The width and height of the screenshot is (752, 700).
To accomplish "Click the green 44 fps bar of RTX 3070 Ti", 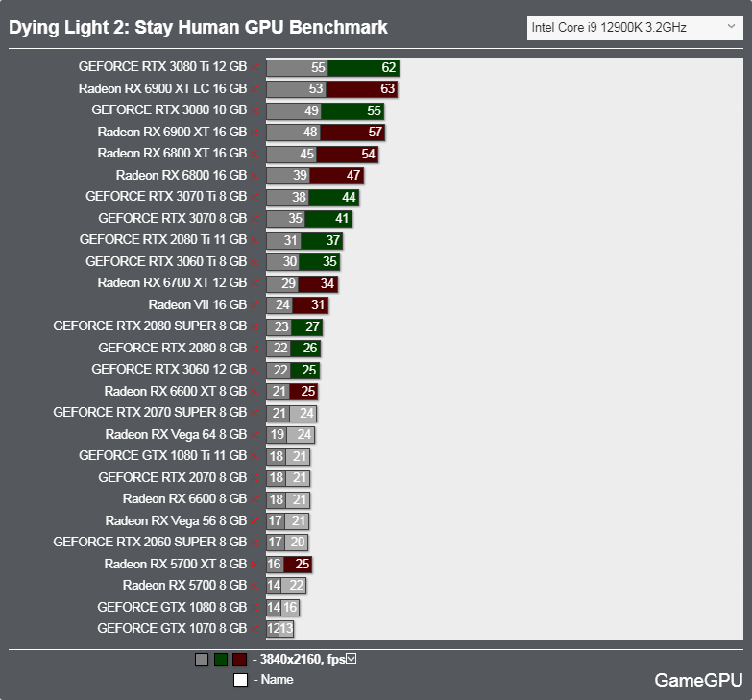I will (x=334, y=197).
